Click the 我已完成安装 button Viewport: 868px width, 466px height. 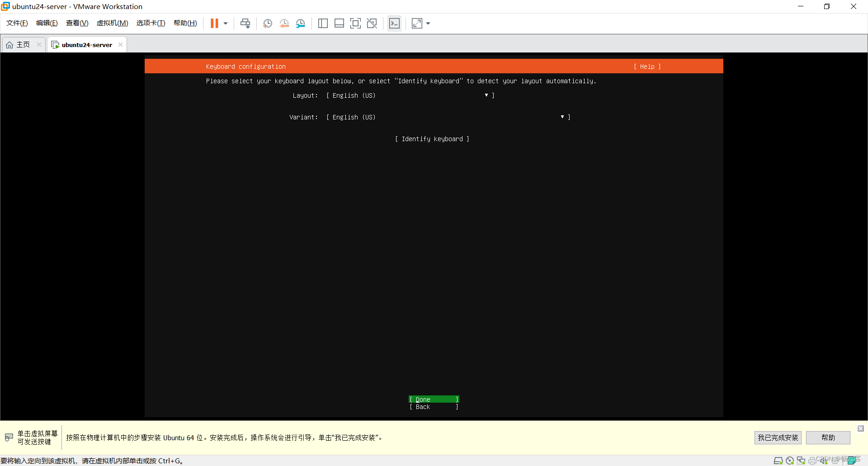778,437
